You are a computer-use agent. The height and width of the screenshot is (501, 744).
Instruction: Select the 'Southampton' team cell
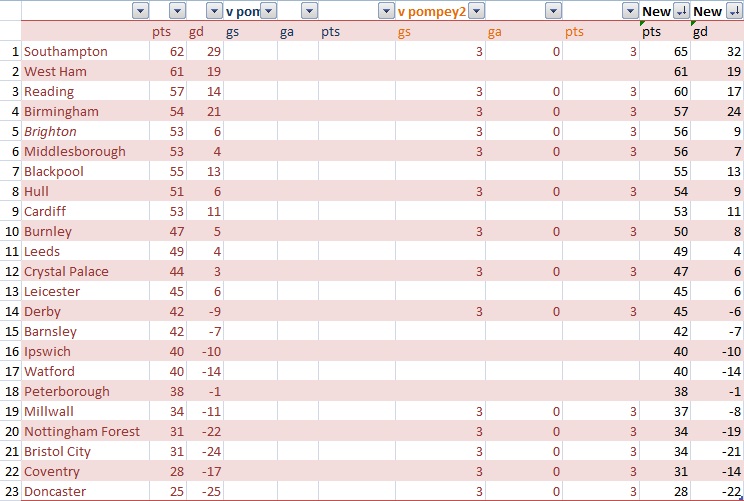click(85, 51)
